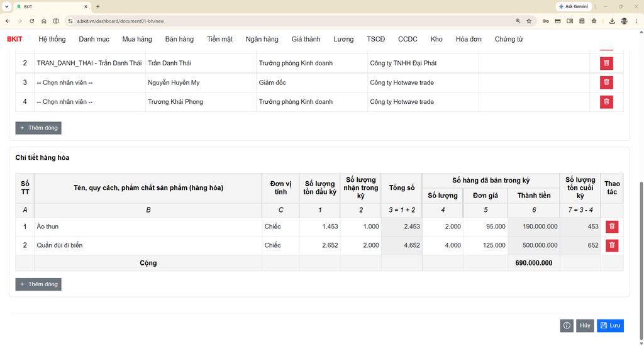Open the Kho menu
The height and width of the screenshot is (346, 644).
point(436,39)
